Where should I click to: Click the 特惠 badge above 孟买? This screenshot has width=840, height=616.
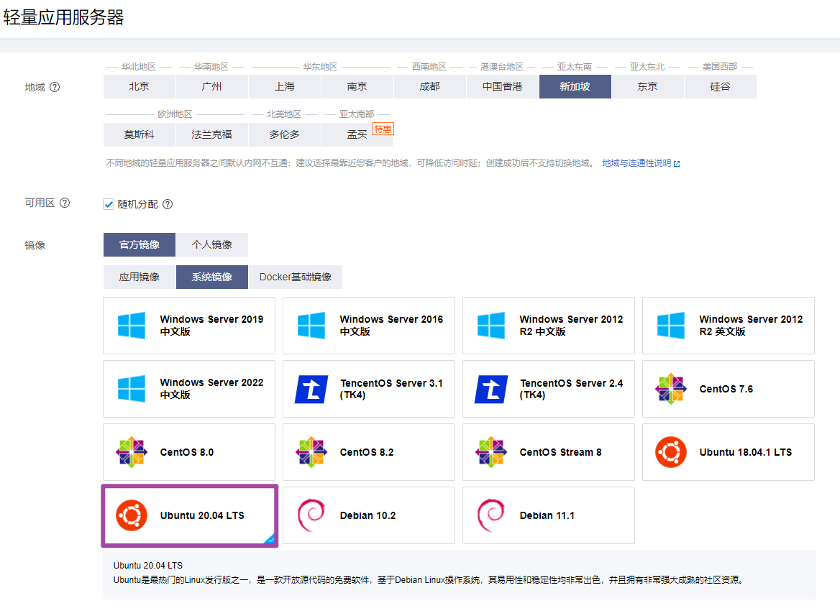(x=383, y=129)
